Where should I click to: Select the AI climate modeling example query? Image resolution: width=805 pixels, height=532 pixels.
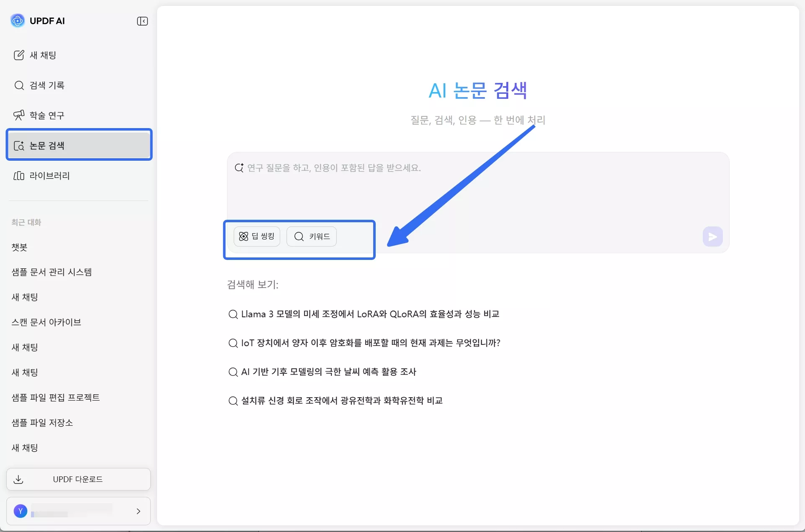(328, 372)
